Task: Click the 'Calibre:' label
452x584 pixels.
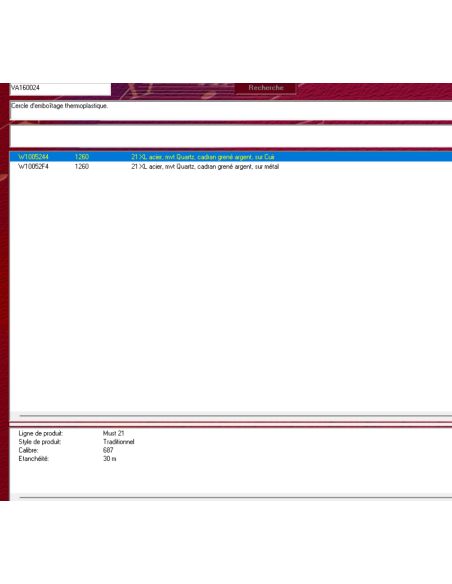Action: coord(28,451)
